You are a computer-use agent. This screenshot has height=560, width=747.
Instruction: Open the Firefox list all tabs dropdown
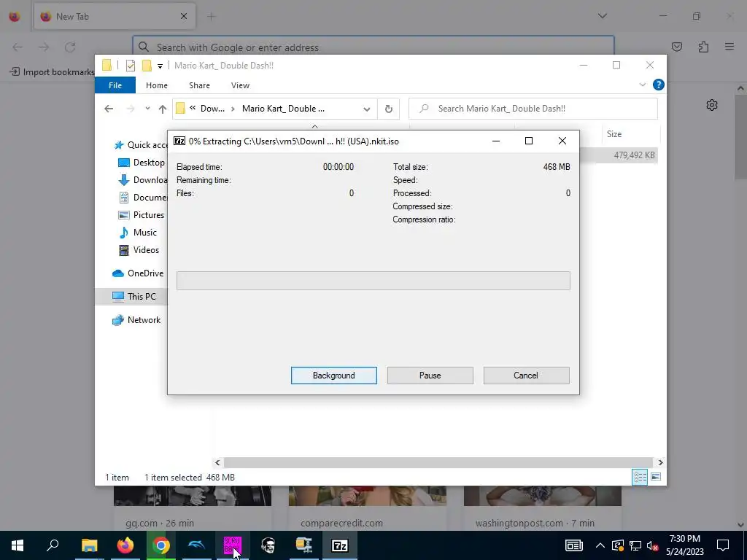pyautogui.click(x=602, y=16)
